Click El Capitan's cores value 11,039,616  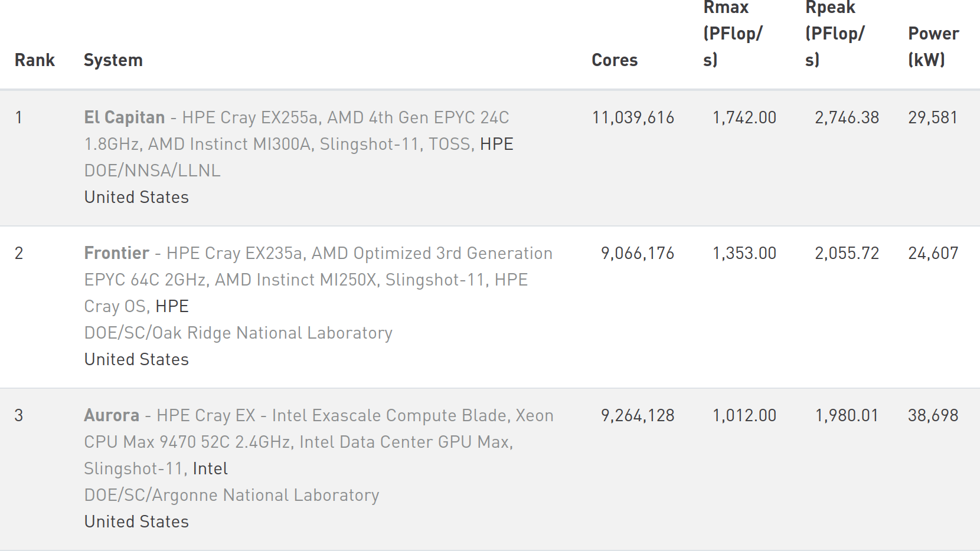click(x=633, y=117)
